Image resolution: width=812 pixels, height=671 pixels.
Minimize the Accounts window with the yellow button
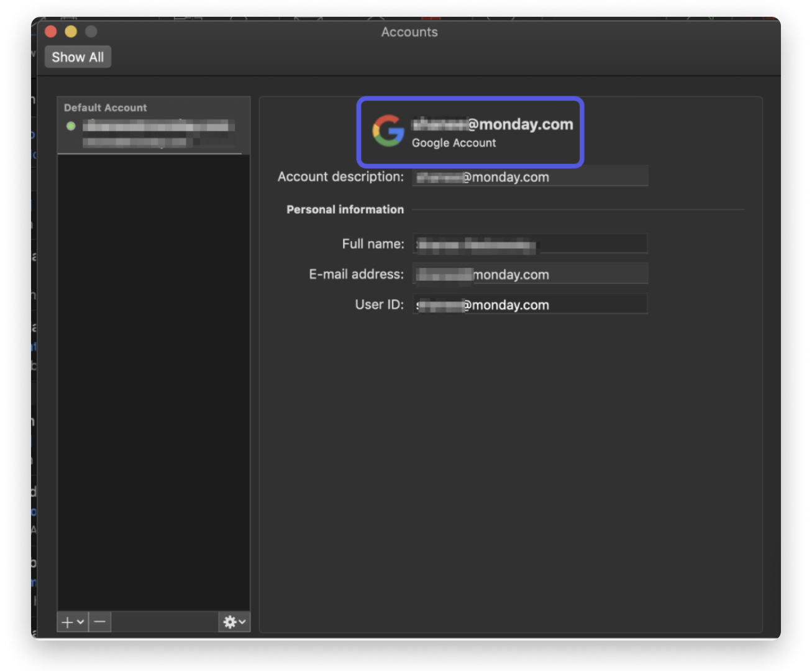[71, 32]
